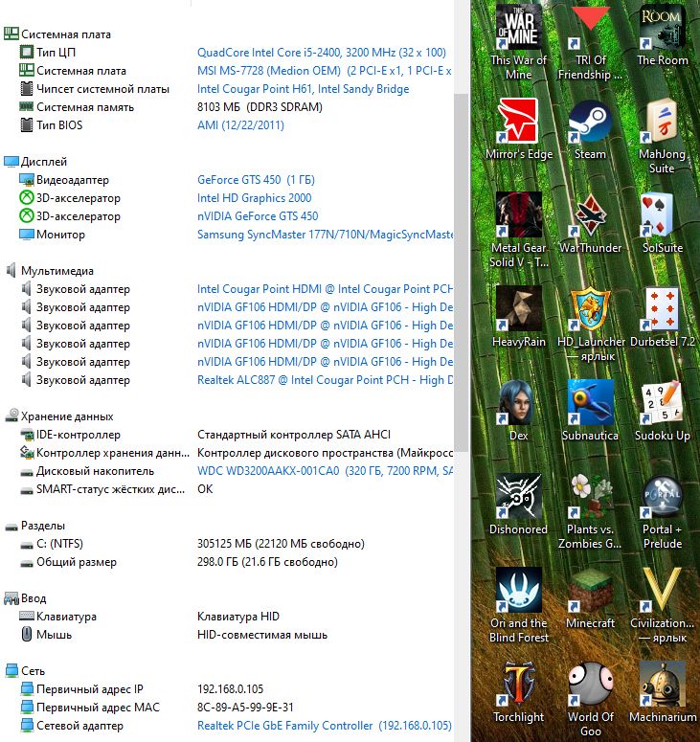
Task: Open MSI MS-7728 motherboard link
Action: [325, 71]
